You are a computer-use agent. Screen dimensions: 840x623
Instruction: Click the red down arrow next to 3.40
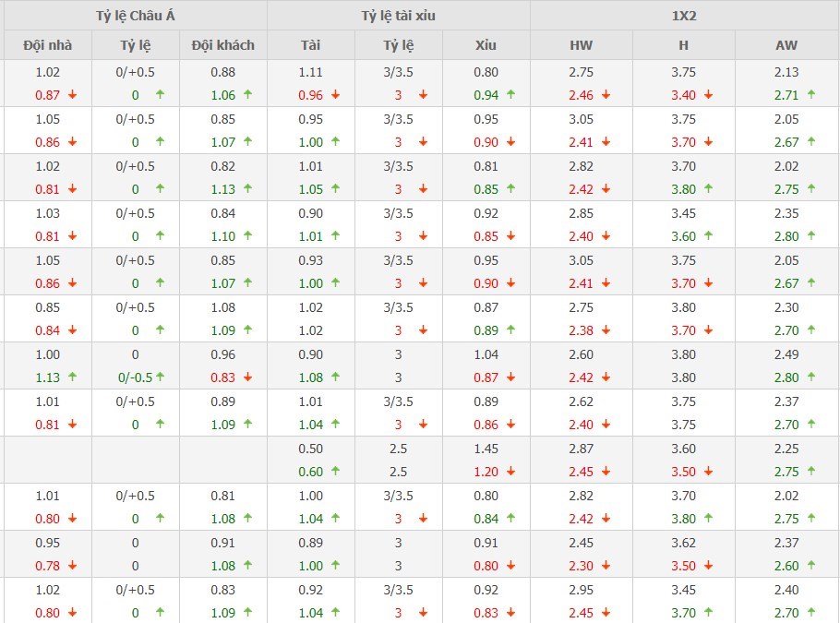708,95
